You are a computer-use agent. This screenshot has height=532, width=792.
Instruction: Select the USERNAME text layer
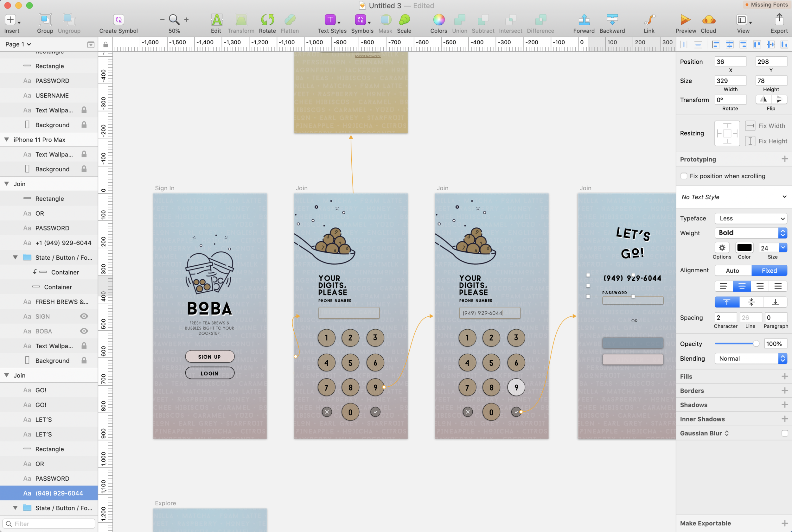click(x=49, y=95)
